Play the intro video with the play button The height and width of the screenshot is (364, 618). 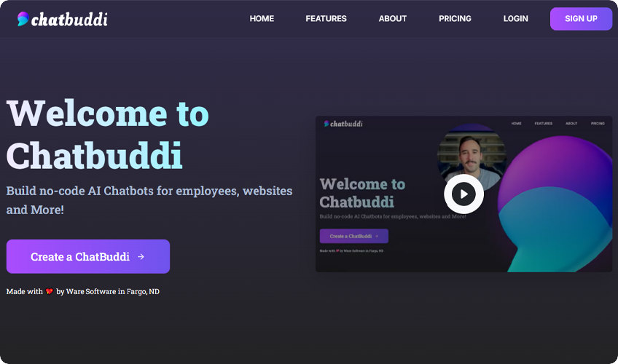pos(463,194)
